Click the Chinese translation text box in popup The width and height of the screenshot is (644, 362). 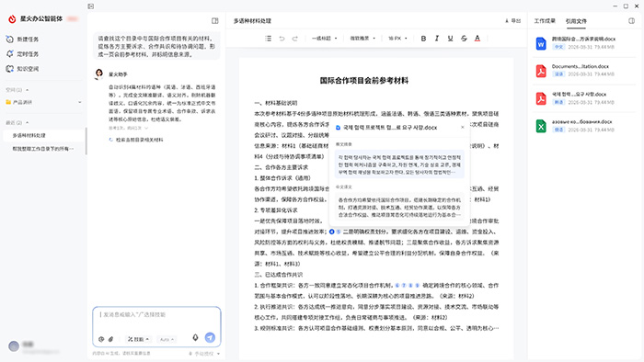coord(399,207)
